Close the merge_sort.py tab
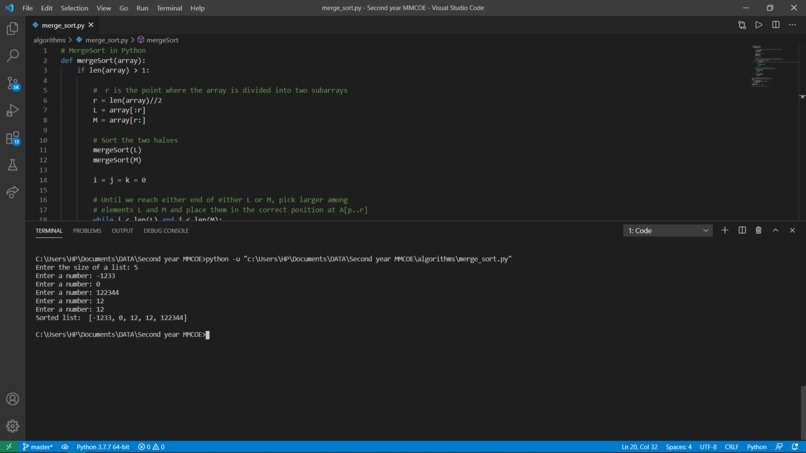Image resolution: width=806 pixels, height=453 pixels. 91,25
